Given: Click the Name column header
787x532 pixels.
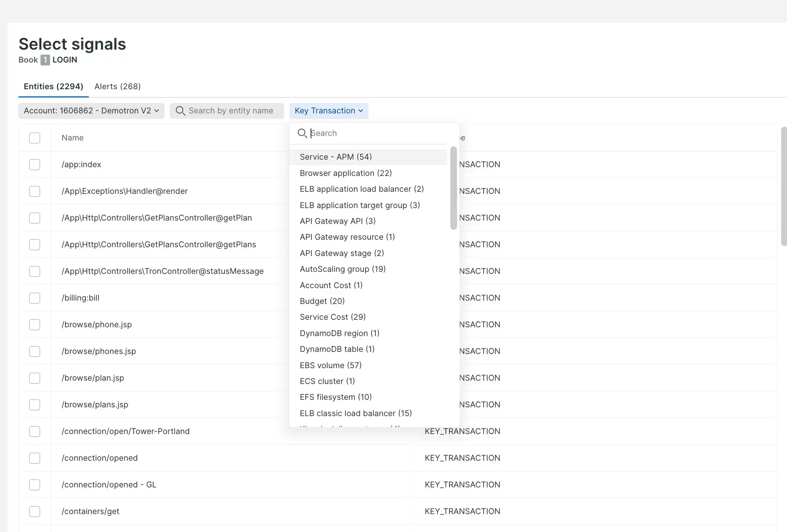Looking at the screenshot, I should click(x=73, y=138).
